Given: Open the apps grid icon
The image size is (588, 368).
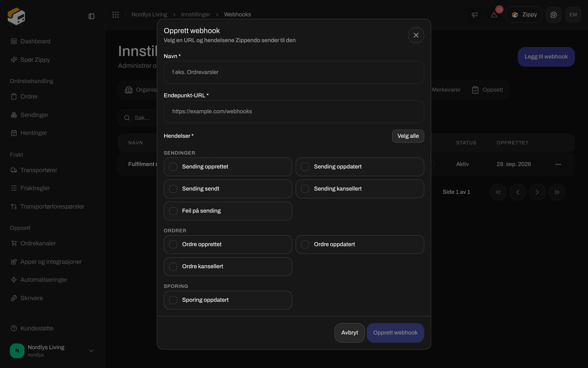Looking at the screenshot, I should point(115,15).
